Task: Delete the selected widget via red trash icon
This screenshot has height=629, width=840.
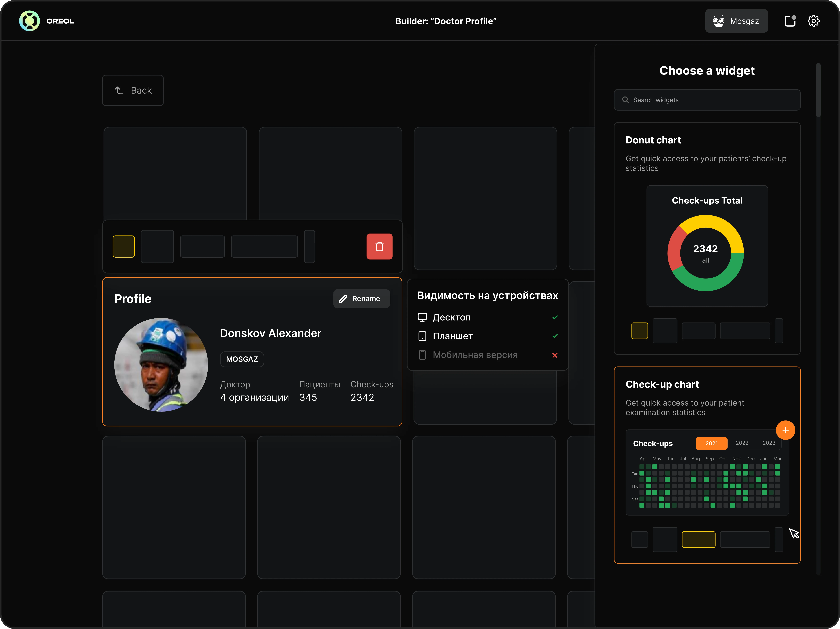Action: 379,246
